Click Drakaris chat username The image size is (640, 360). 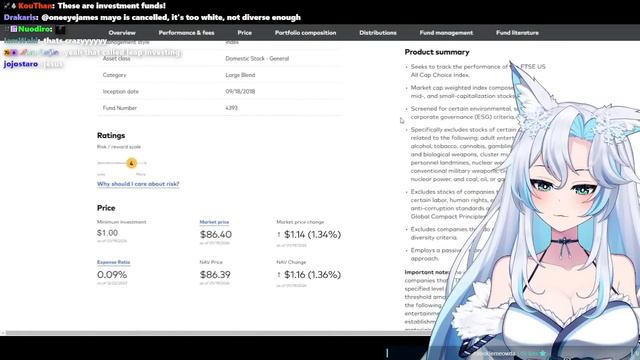click(21, 17)
